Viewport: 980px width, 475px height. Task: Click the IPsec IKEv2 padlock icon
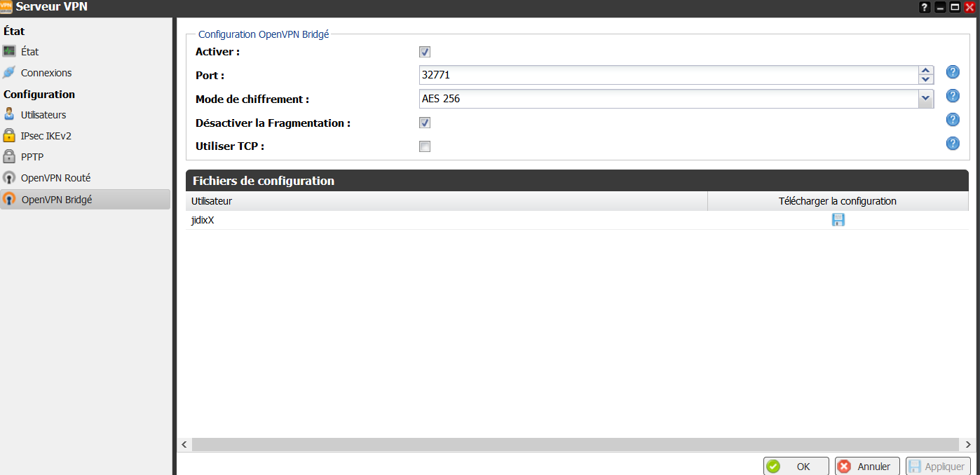(9, 135)
